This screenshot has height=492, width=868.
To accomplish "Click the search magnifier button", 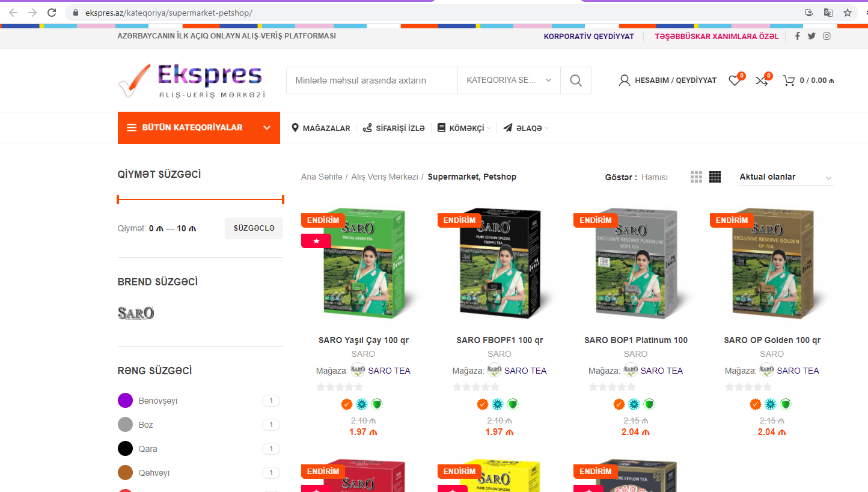I will pyautogui.click(x=576, y=80).
